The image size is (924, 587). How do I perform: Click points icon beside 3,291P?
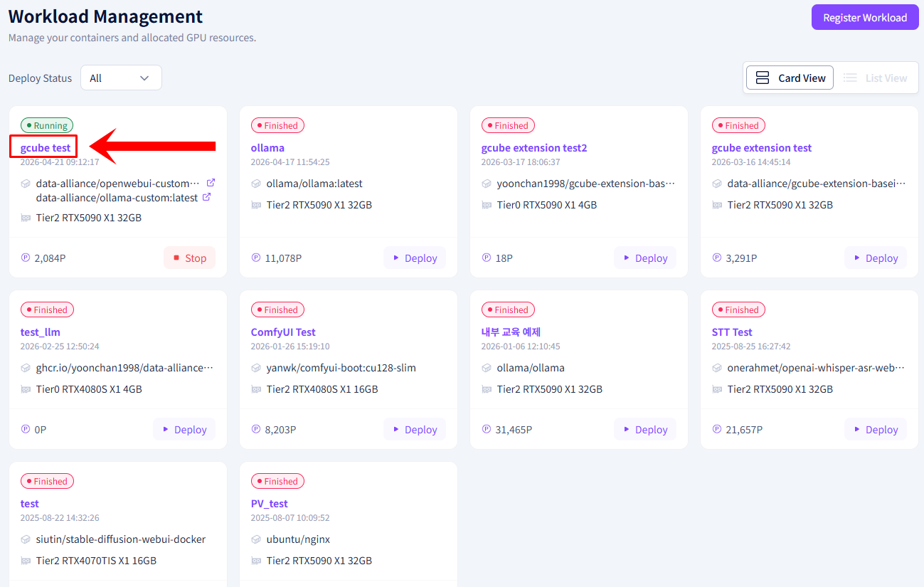(x=717, y=258)
